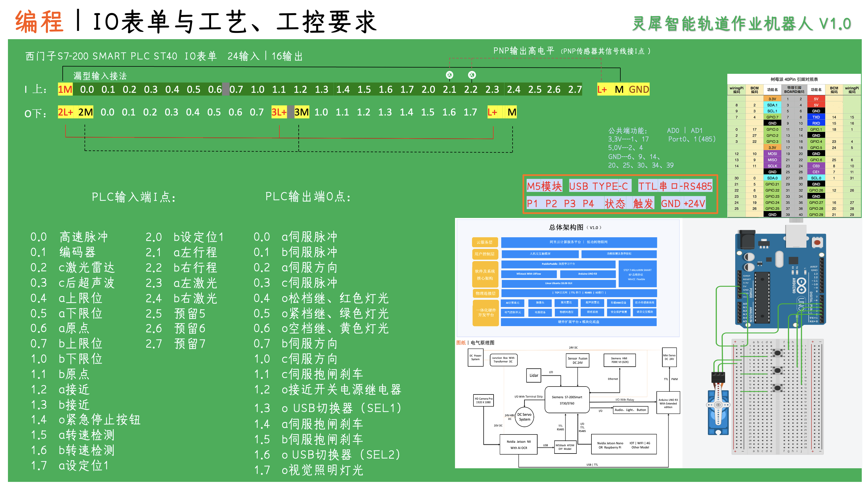This screenshot has width=868, height=487.
Task: Click the 灵犀智能轨道作业机器人 V1.0 title
Action: (x=741, y=24)
